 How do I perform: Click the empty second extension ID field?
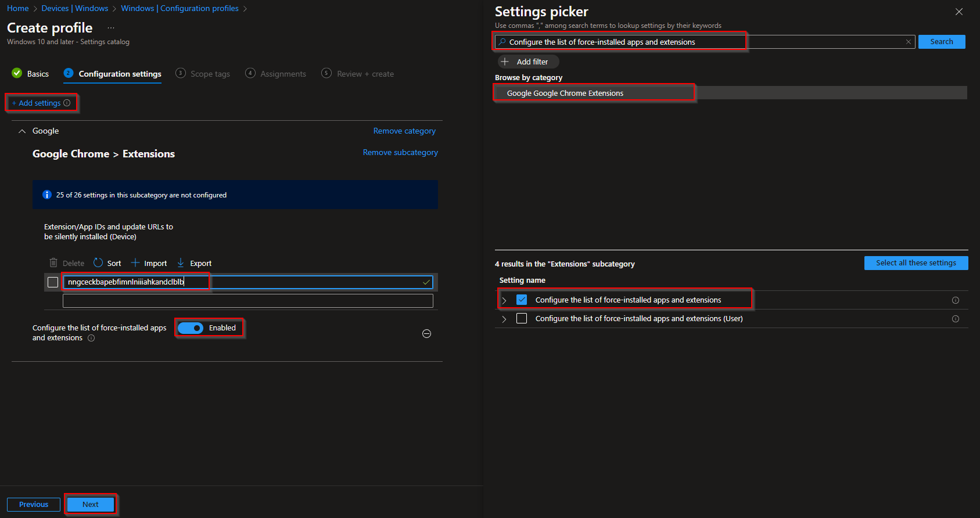tap(247, 301)
